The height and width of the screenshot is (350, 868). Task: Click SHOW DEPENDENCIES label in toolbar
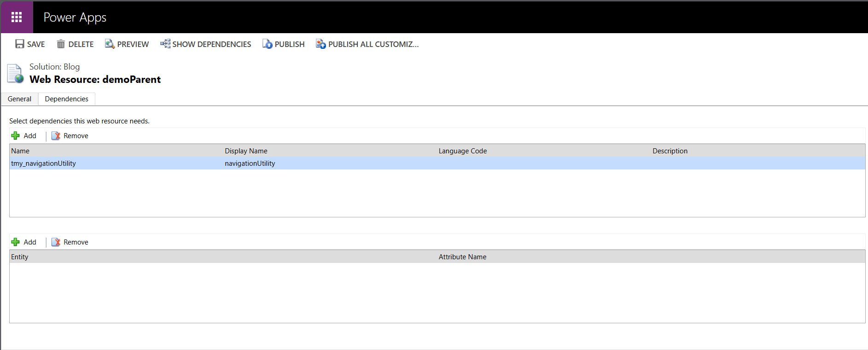coord(212,44)
